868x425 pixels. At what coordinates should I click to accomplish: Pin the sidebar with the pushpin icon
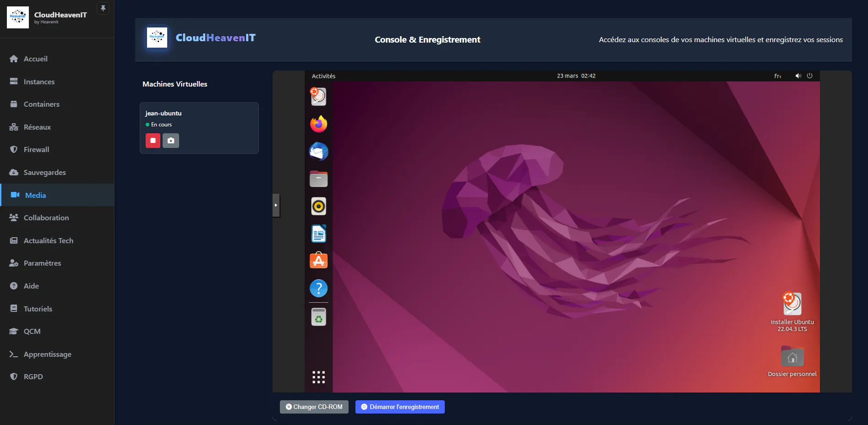(x=103, y=8)
